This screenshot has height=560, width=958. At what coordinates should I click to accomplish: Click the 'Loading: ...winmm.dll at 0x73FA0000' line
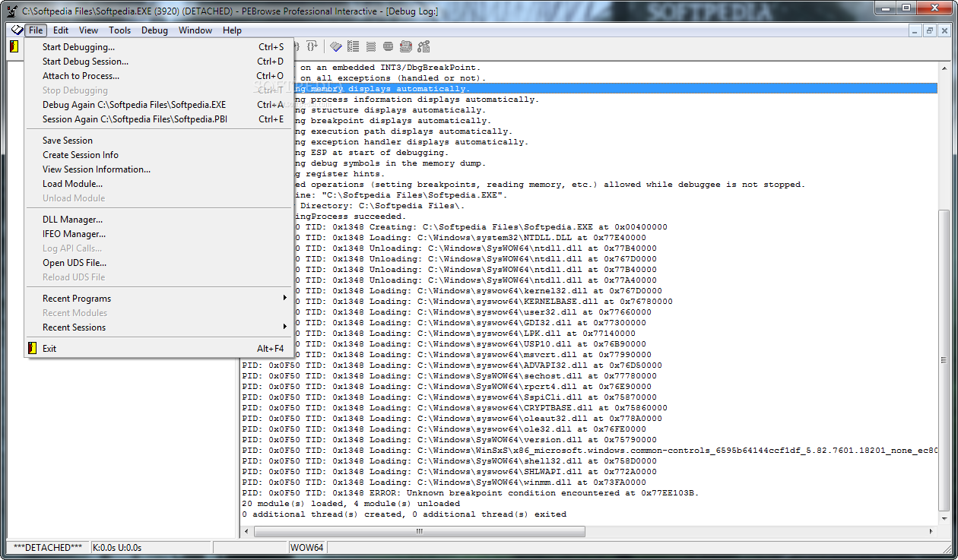(444, 482)
